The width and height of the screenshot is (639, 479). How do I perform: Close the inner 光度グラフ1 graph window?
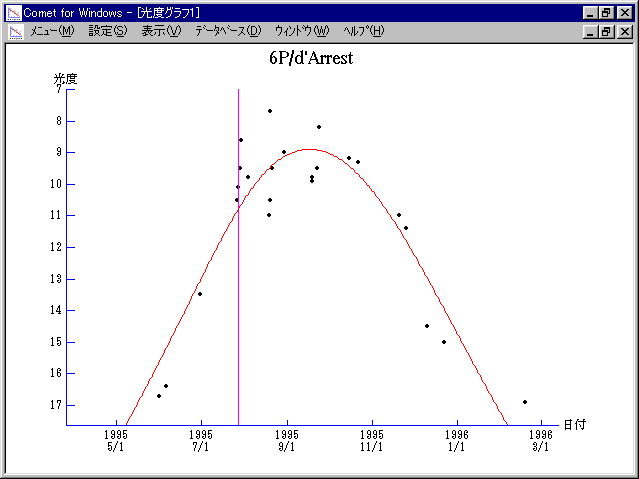[x=624, y=31]
